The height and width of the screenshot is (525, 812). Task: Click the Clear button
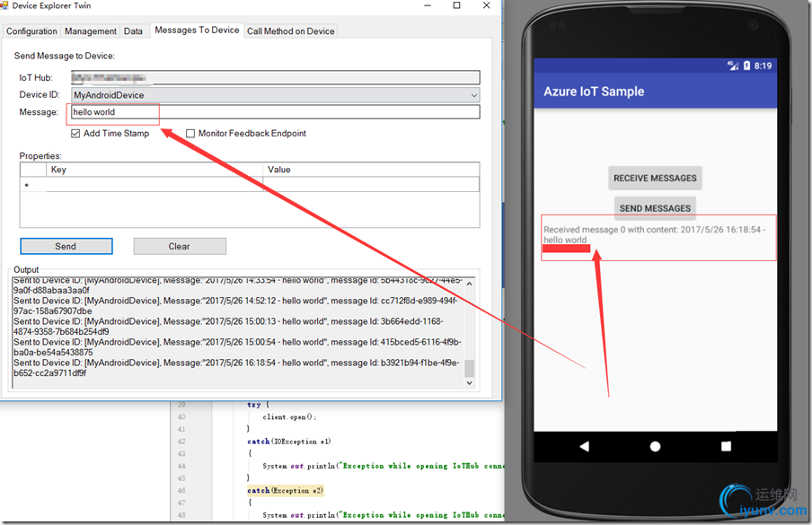click(x=180, y=246)
